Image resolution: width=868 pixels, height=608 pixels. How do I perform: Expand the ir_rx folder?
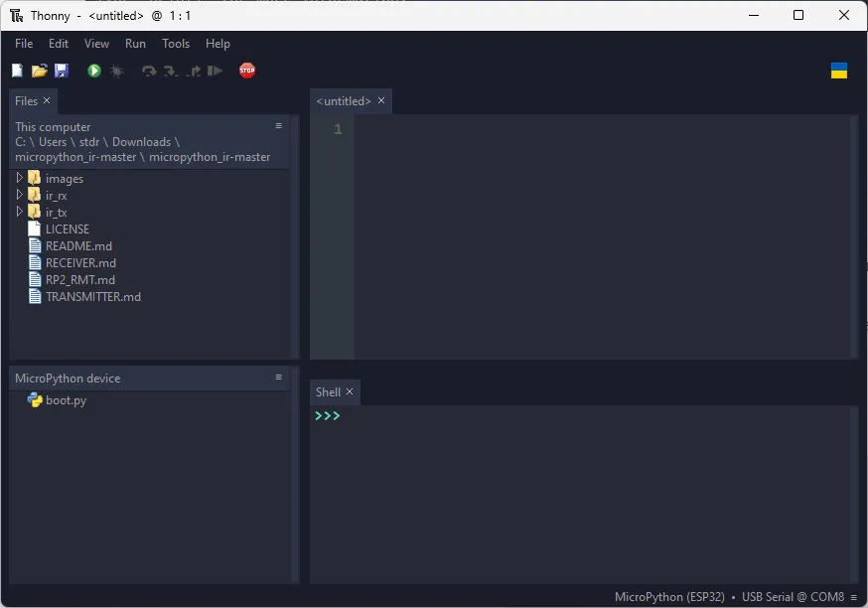(x=19, y=195)
